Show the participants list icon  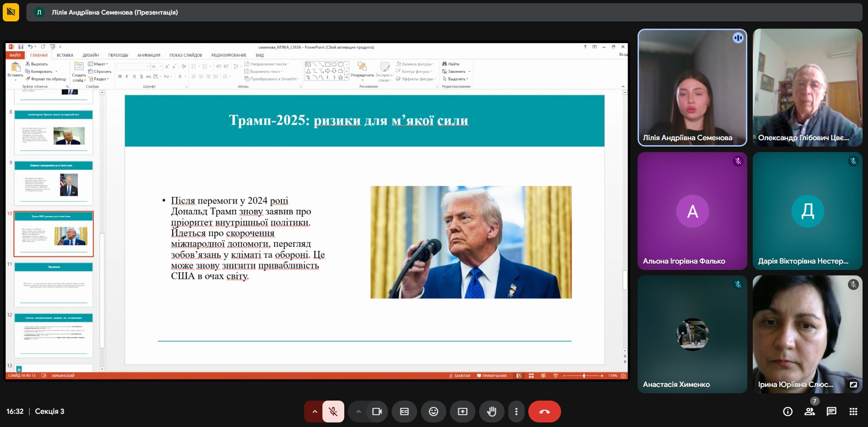click(809, 412)
